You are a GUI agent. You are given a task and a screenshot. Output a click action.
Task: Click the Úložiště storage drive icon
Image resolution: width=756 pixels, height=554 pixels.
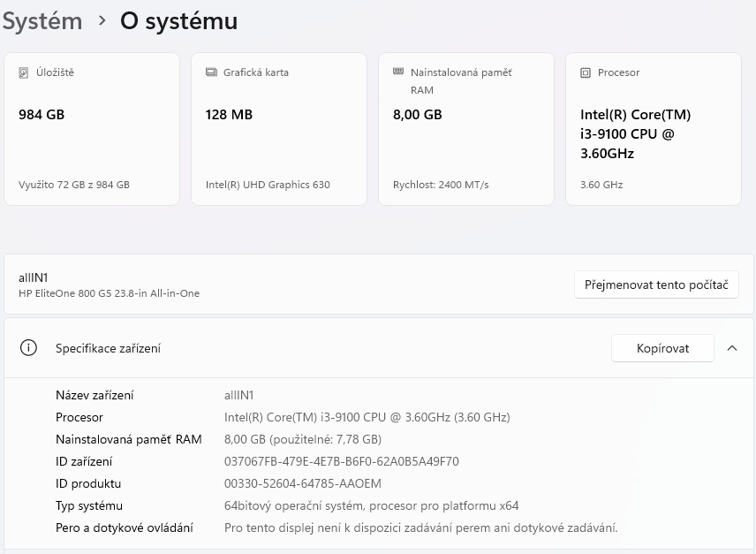[x=24, y=72]
